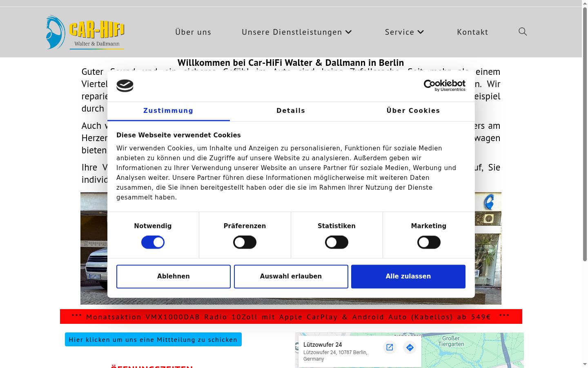This screenshot has height=368, width=588.
Task: Click the Großer Tiergarten label on the map
Action: click(x=451, y=341)
